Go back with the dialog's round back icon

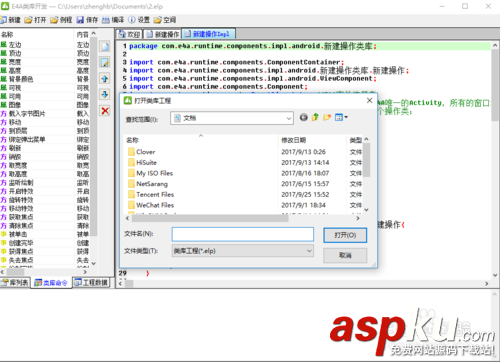pos(303,117)
